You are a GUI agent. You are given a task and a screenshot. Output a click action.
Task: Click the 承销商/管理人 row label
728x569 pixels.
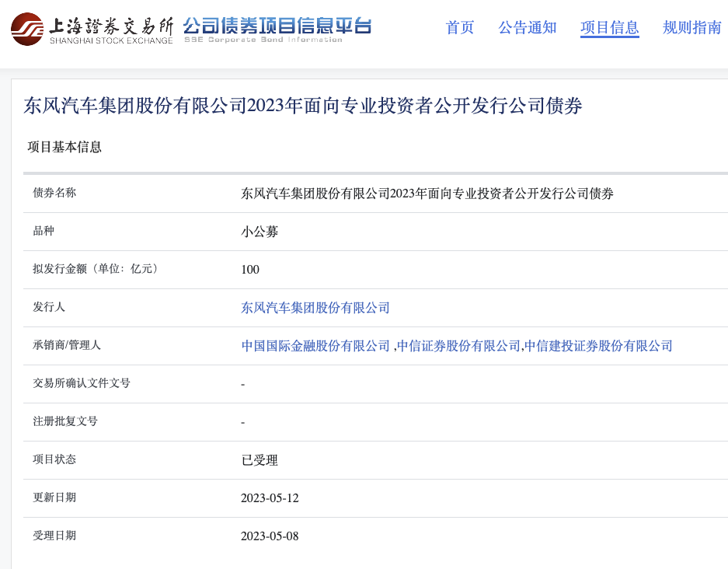coord(66,345)
